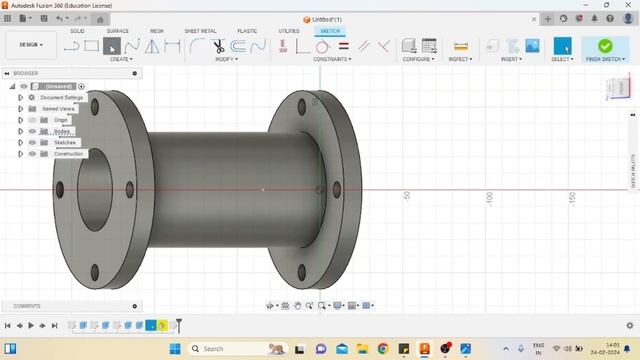Open the Configure dropdown menu
Viewport: 640px width, 360px height.
(x=418, y=59)
